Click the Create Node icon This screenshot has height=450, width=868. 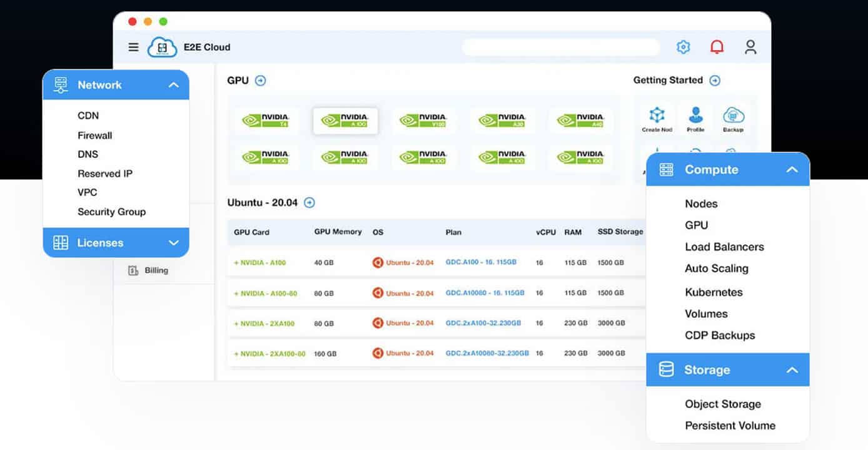pos(656,118)
